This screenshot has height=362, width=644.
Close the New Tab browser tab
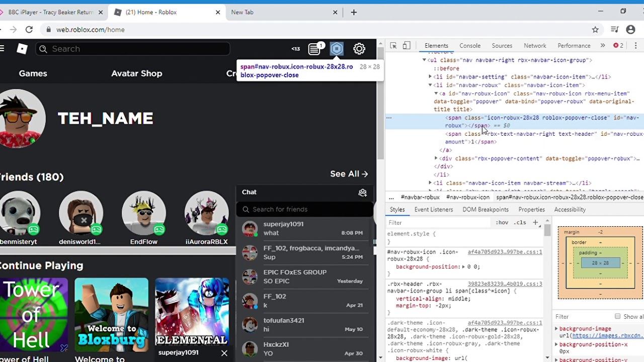(x=336, y=12)
